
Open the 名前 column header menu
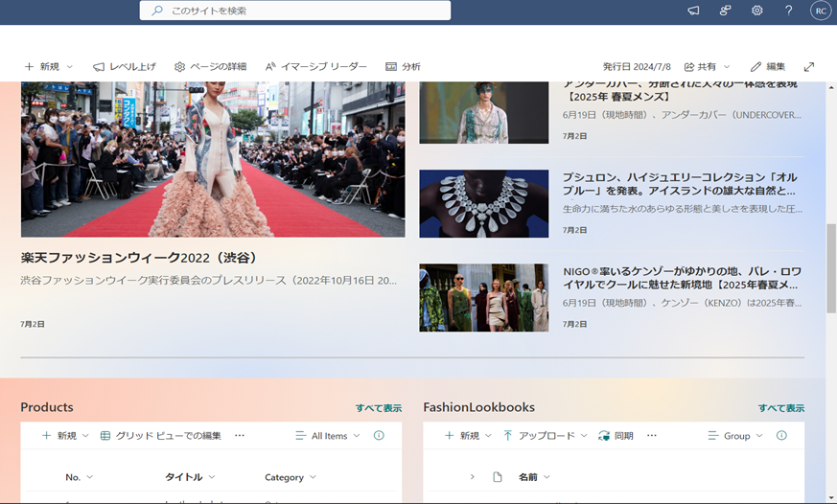click(x=534, y=477)
